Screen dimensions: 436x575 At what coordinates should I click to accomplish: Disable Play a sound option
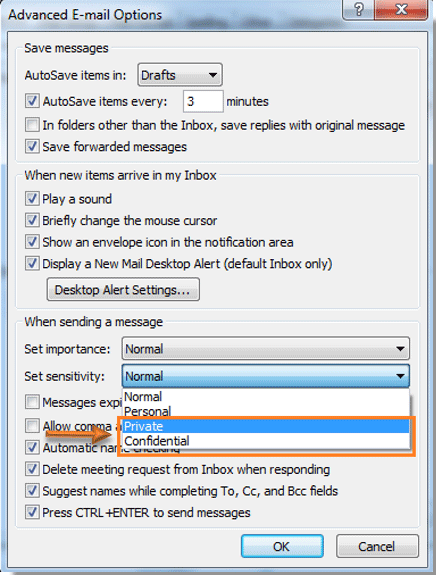(32, 199)
